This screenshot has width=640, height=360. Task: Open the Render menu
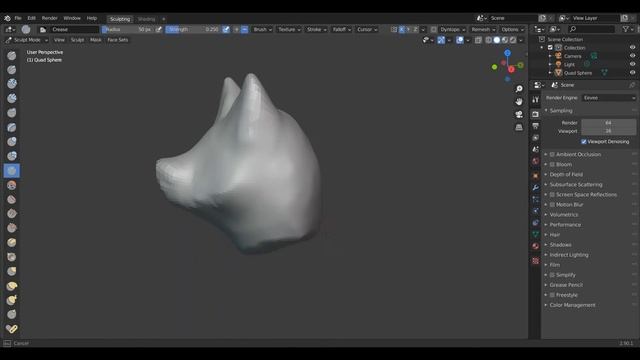point(49,18)
